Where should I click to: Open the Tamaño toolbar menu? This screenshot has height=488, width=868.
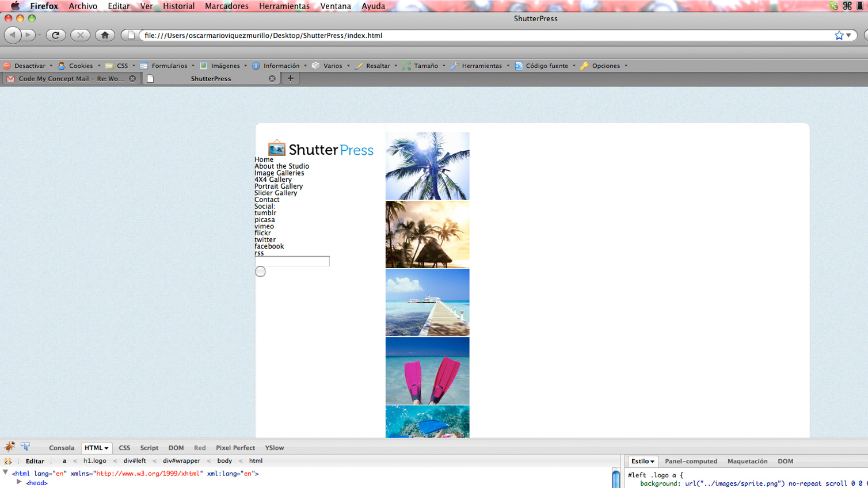[424, 66]
